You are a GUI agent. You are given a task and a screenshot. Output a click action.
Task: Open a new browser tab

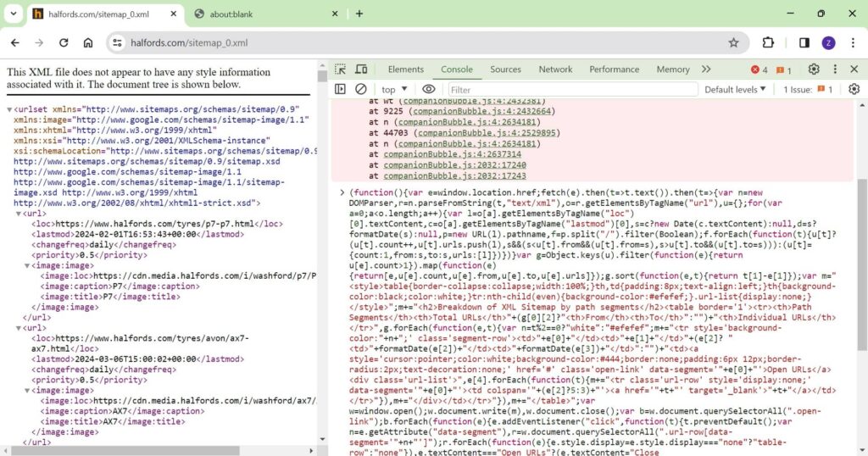click(x=359, y=14)
